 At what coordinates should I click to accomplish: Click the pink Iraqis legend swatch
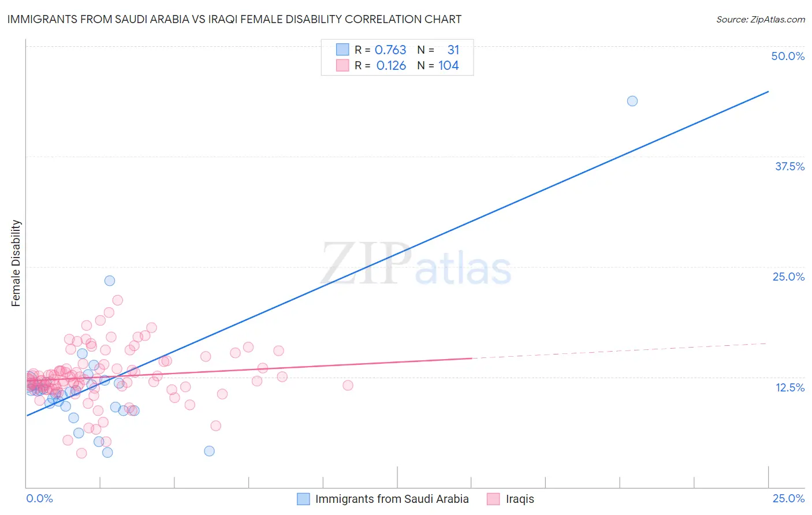tap(493, 499)
